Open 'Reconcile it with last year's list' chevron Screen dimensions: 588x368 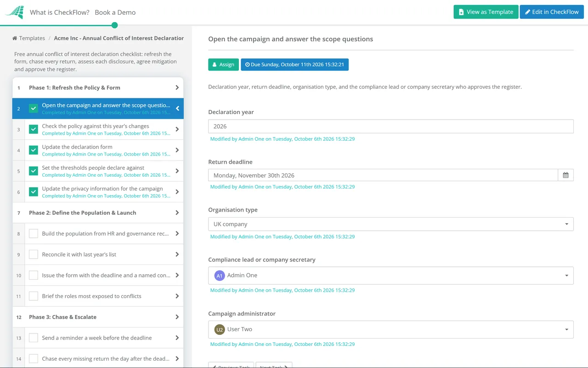click(177, 254)
